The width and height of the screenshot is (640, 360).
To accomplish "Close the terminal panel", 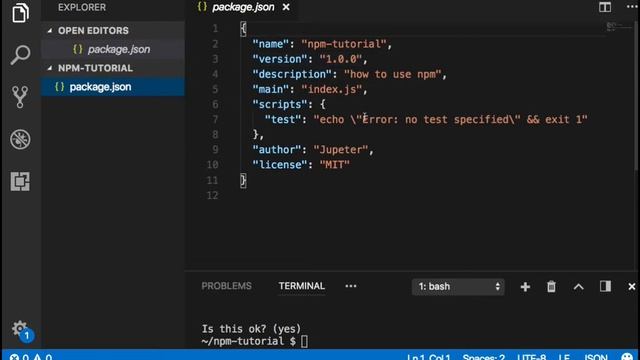I will point(632,287).
